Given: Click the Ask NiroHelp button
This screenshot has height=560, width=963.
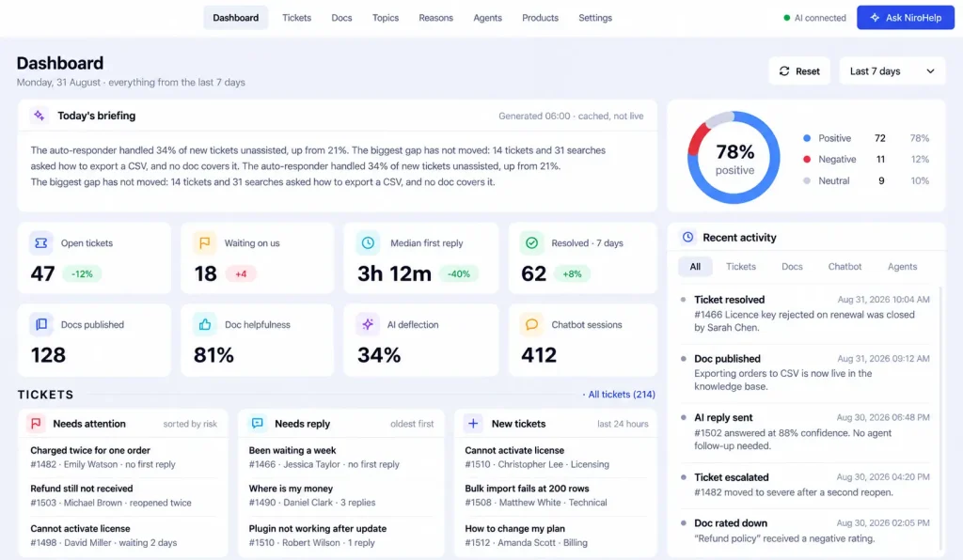Looking at the screenshot, I should click(x=906, y=18).
